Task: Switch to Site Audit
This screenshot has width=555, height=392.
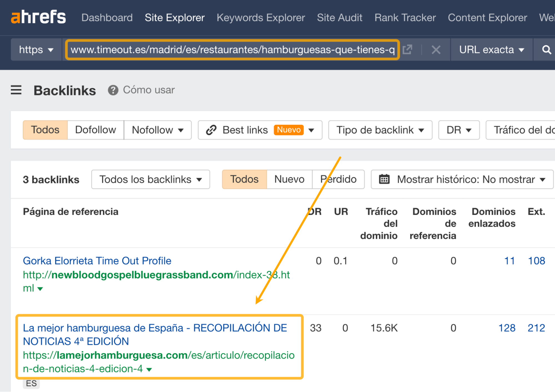Action: tap(339, 17)
